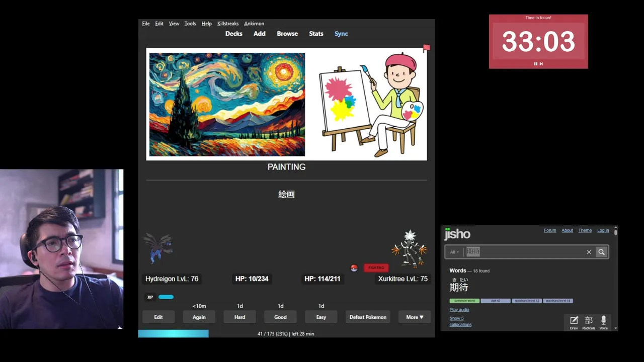Click the webcam video overlay
Image resolution: width=644 pixels, height=362 pixels.
(x=61, y=249)
